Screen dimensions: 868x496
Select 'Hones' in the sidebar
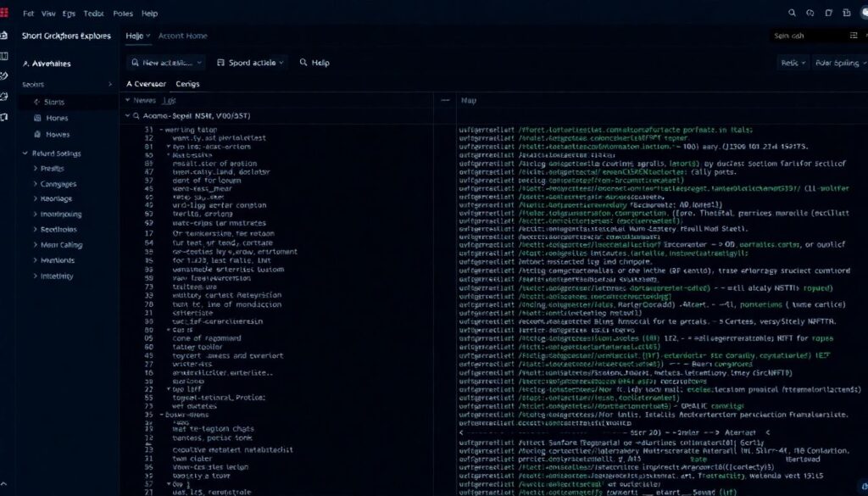(x=57, y=119)
